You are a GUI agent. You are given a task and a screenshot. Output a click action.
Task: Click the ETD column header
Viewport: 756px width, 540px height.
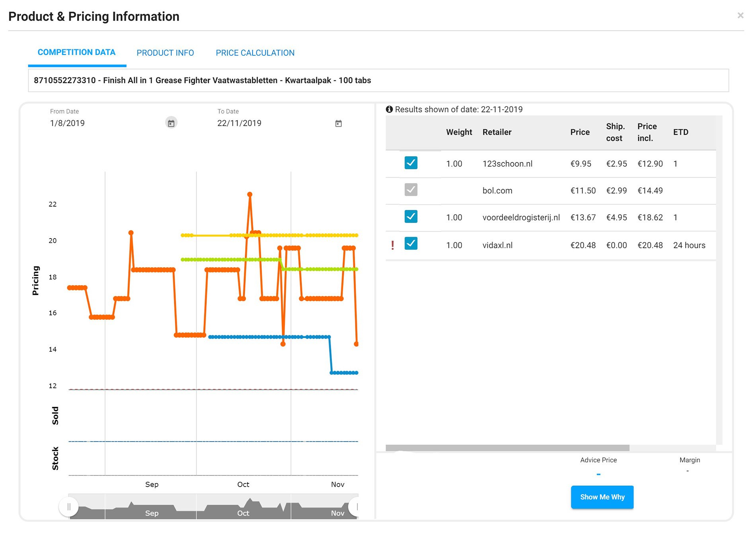pos(681,132)
